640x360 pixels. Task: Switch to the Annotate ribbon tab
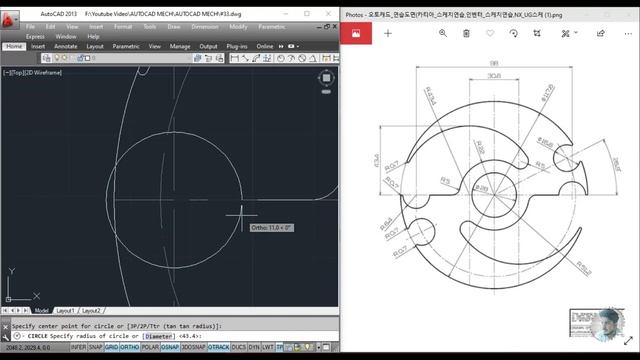click(65, 47)
